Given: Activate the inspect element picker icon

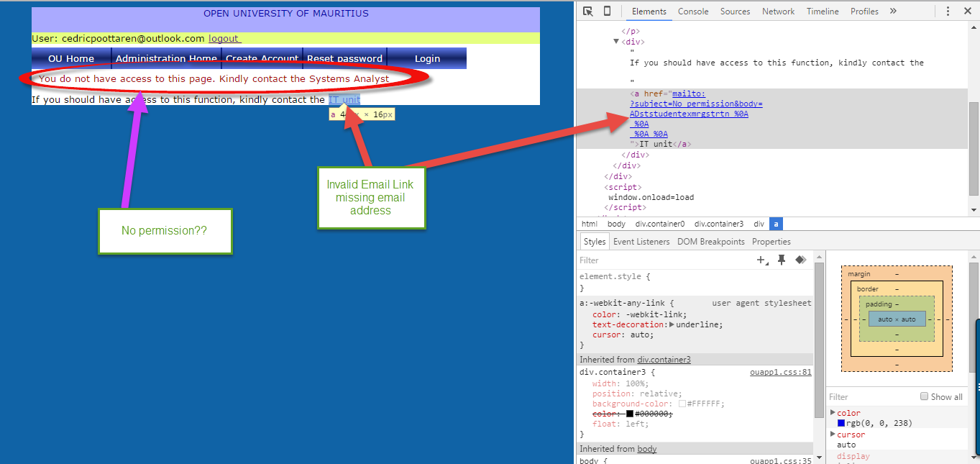Looking at the screenshot, I should click(x=588, y=11).
